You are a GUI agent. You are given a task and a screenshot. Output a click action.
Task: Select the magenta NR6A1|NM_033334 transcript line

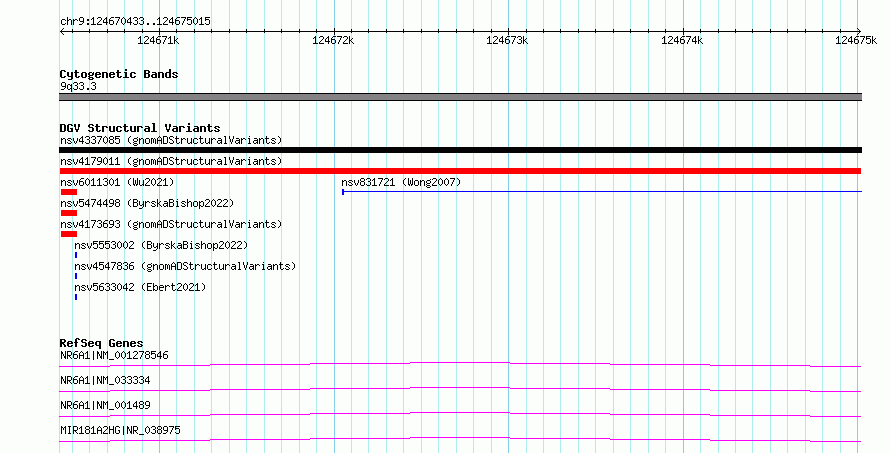point(460,389)
